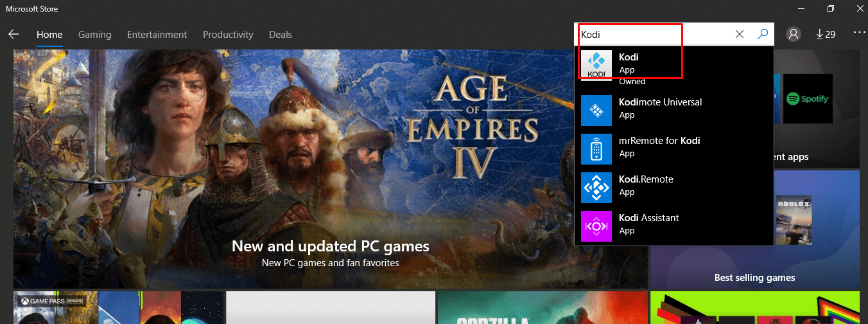Restore down the Microsoft Store window

click(x=830, y=8)
